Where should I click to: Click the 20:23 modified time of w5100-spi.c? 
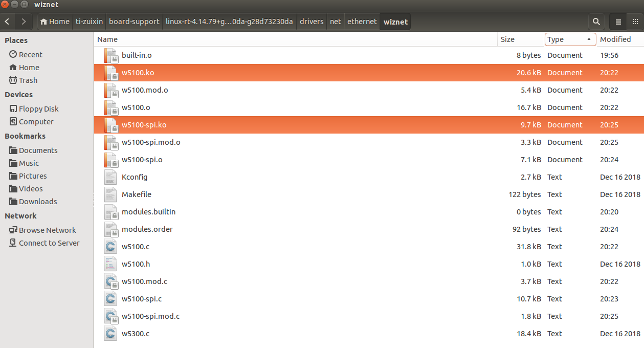click(609, 299)
